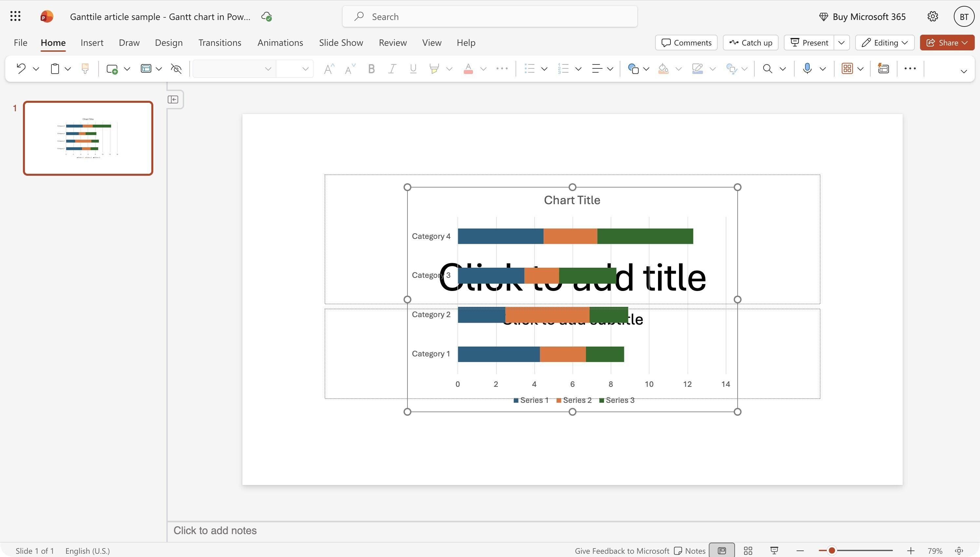Select Normal view in status bar
This screenshot has height=557, width=980.
click(x=722, y=551)
